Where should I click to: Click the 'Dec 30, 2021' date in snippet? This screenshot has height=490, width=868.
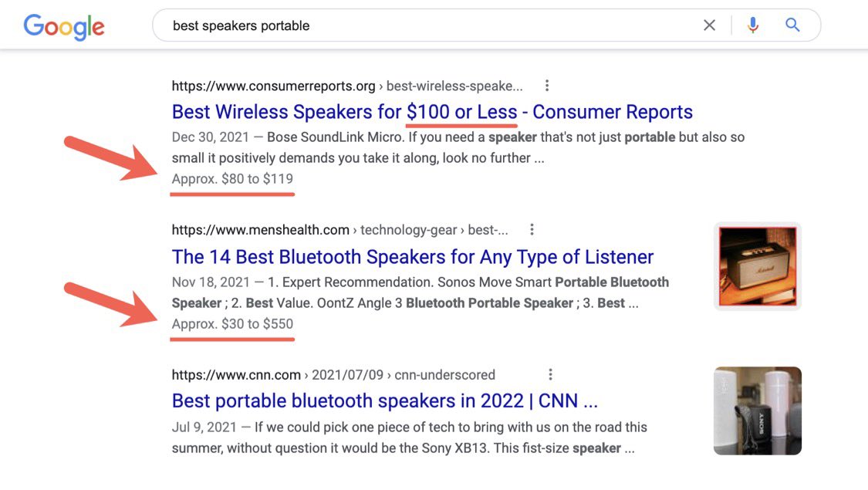click(x=211, y=137)
